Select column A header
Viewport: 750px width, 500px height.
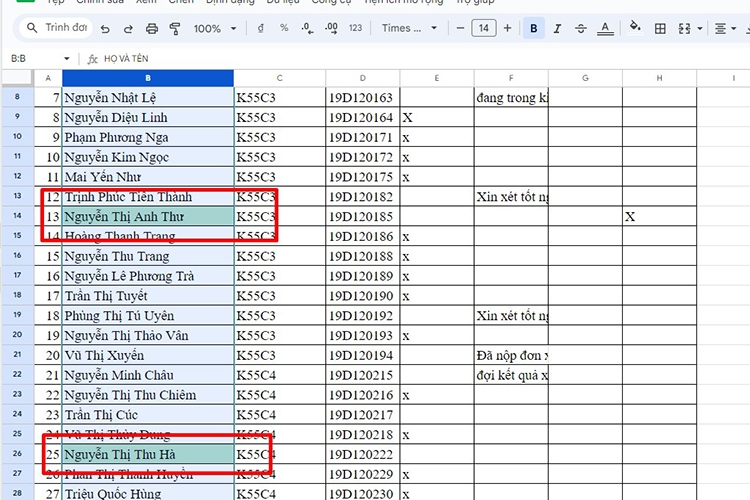(48, 78)
